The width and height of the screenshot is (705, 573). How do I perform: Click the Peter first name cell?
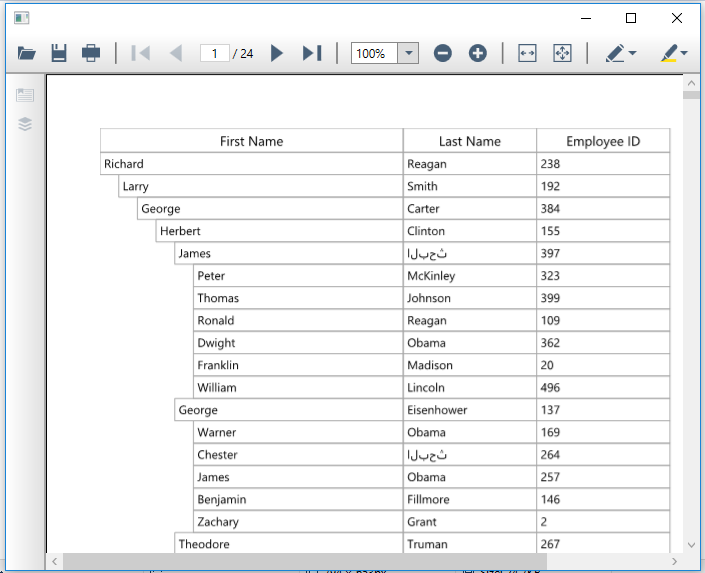pyautogui.click(x=298, y=276)
